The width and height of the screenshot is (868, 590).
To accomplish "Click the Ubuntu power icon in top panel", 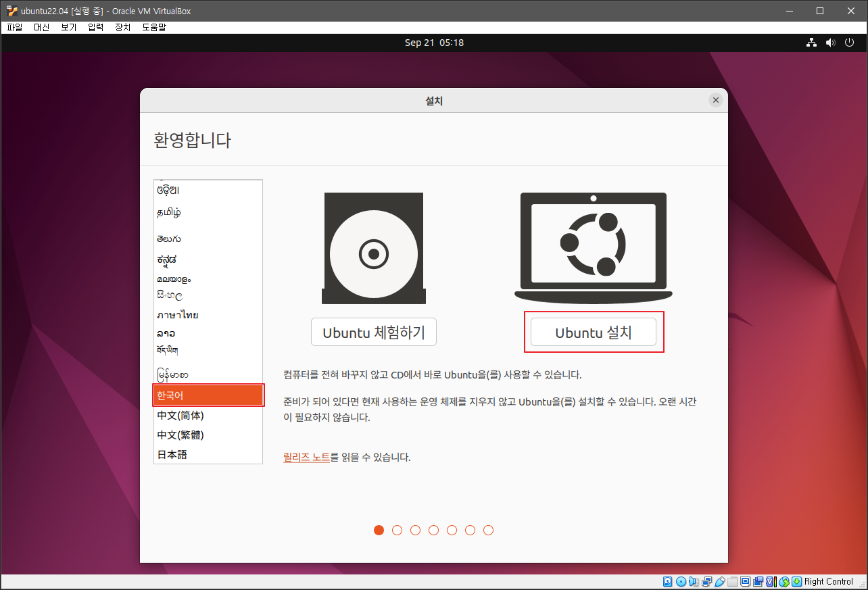I will (850, 43).
